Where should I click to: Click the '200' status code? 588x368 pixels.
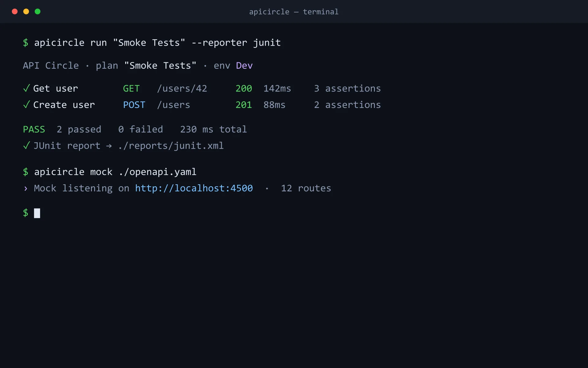244,89
